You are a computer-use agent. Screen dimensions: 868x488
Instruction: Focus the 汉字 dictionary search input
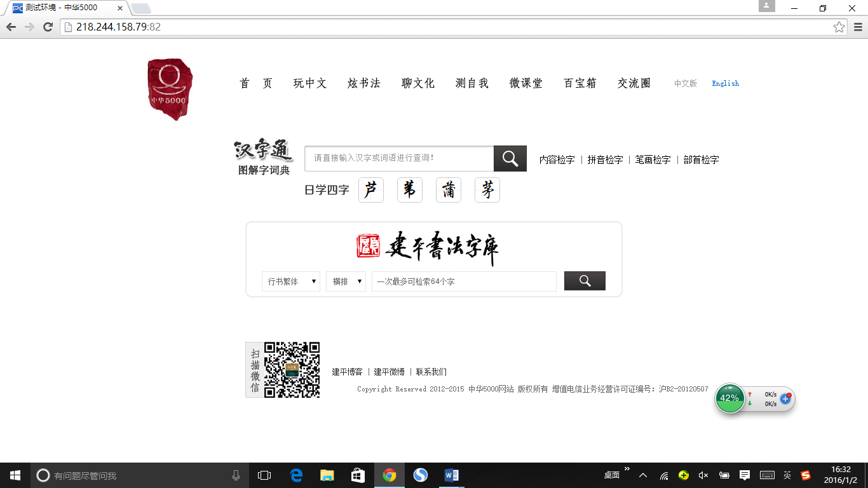point(399,158)
